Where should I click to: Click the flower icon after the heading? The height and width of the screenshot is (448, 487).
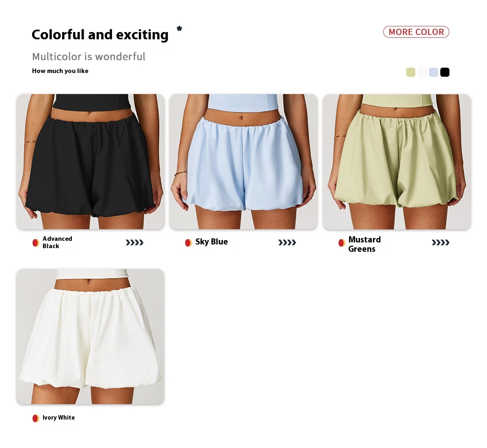tap(179, 28)
